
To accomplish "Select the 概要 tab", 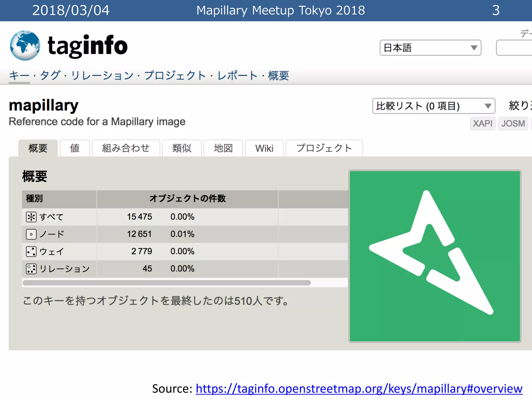I will tap(38, 148).
